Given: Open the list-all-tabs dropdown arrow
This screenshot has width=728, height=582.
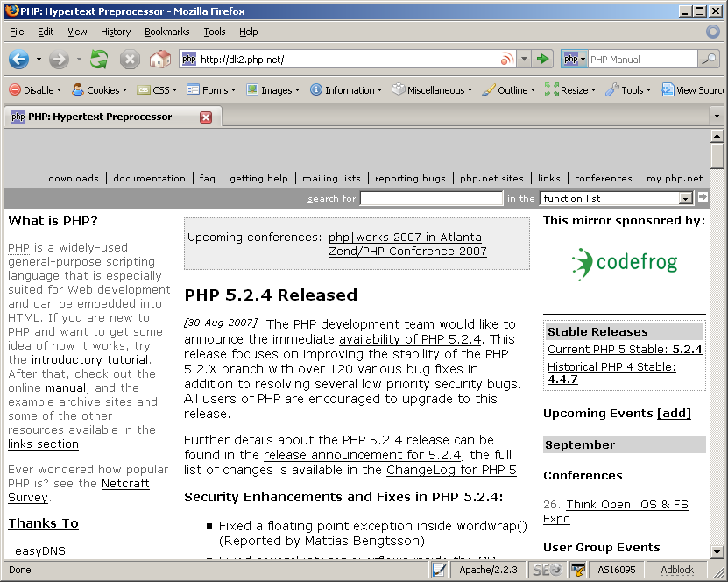Looking at the screenshot, I should [x=717, y=116].
